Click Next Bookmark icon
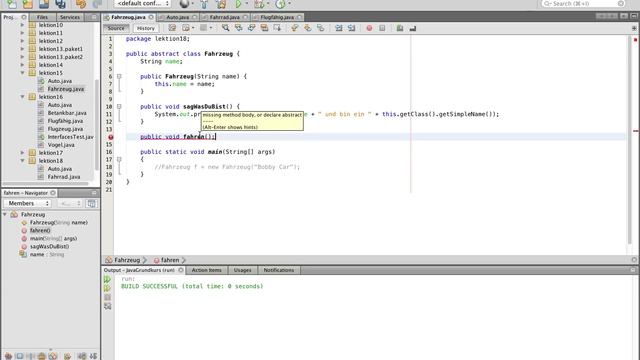 (307, 28)
